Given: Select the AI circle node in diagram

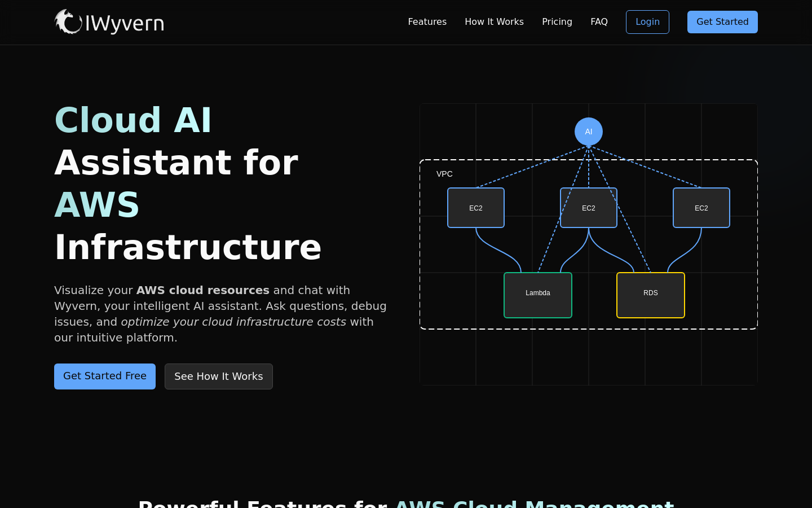Looking at the screenshot, I should pos(589,132).
